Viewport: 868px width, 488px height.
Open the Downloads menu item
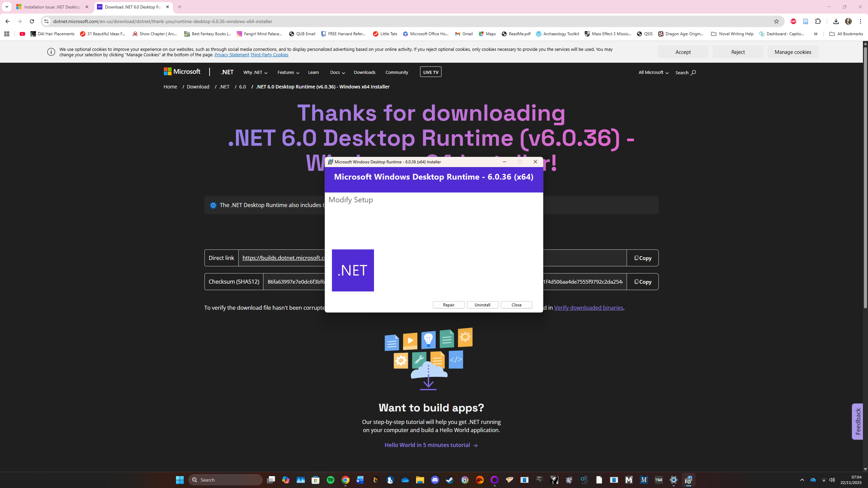click(x=364, y=73)
